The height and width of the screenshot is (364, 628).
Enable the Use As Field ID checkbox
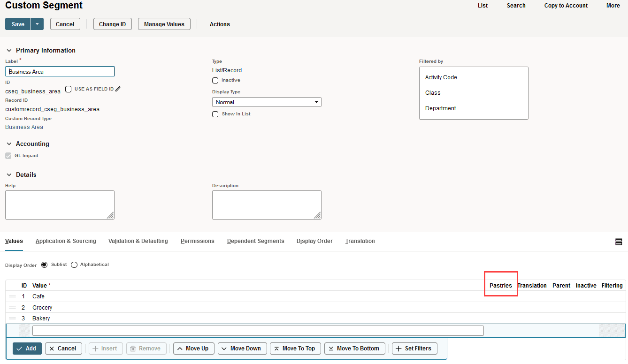68,89
